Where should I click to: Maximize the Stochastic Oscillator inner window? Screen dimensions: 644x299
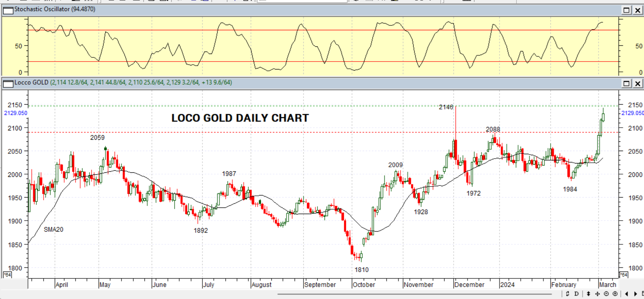(x=626, y=10)
